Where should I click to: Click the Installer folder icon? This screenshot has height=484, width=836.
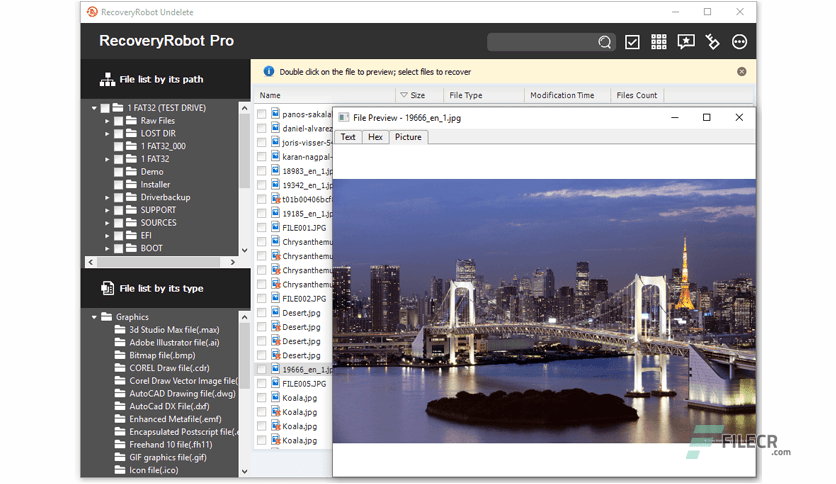coord(131,184)
